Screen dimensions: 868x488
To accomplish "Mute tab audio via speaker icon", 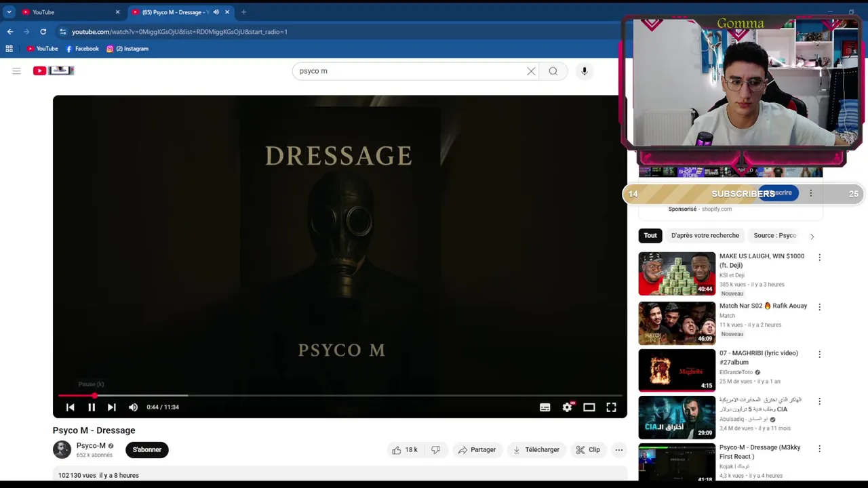I will (x=216, y=12).
